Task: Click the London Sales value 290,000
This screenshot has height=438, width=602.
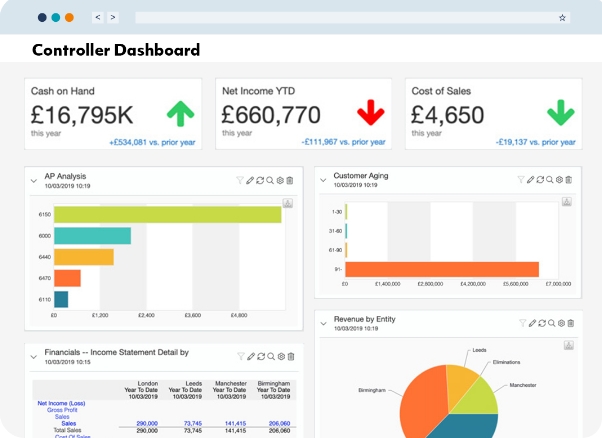Action: pyautogui.click(x=146, y=423)
